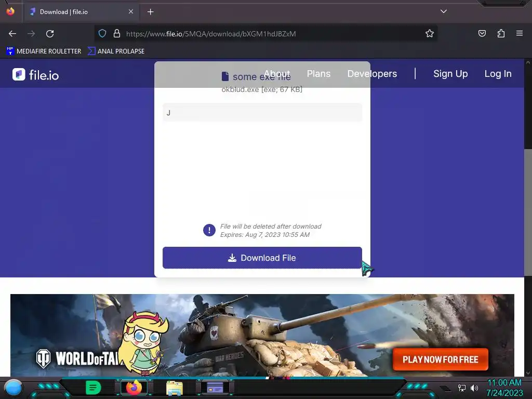Image resolution: width=532 pixels, height=399 pixels.
Task: Open the extensions puzzle icon
Action: click(x=501, y=33)
